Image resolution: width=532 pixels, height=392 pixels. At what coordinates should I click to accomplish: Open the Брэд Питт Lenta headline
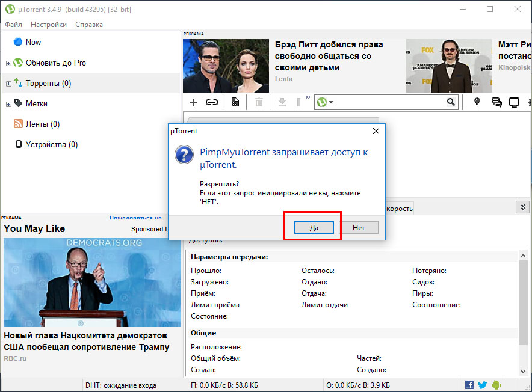(x=329, y=56)
